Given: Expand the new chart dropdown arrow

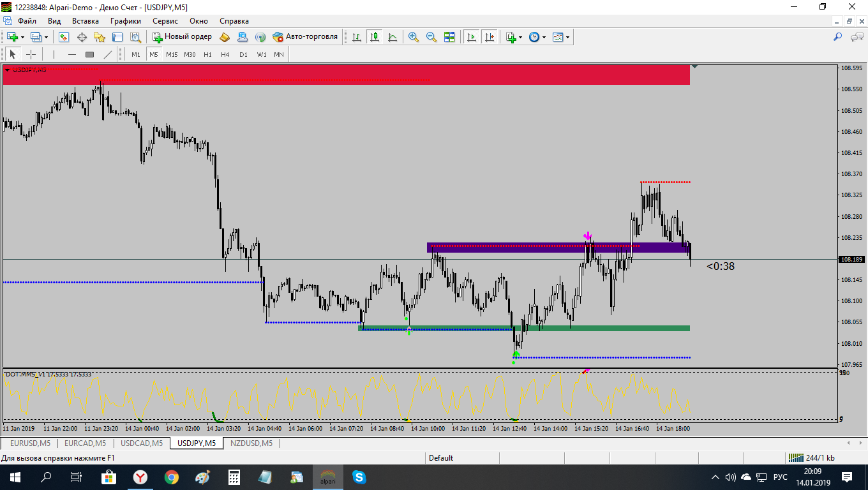Looking at the screenshot, I should pyautogui.click(x=22, y=37).
